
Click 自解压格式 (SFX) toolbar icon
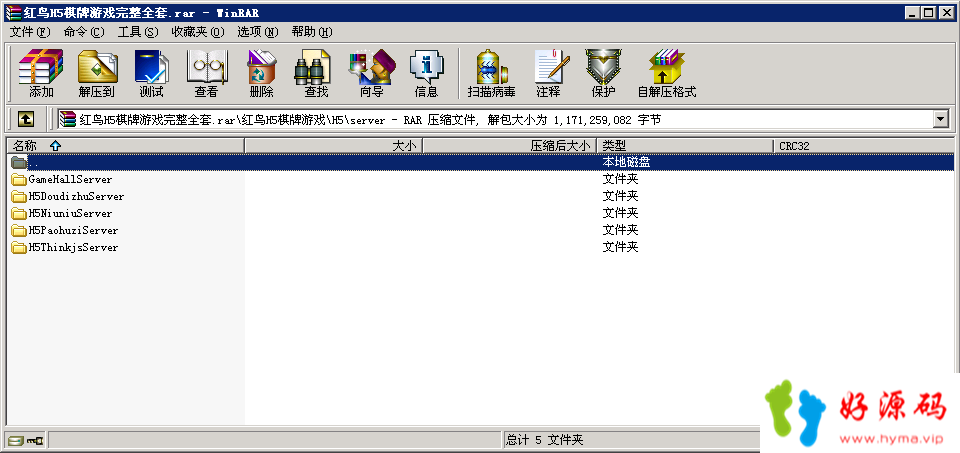(667, 73)
